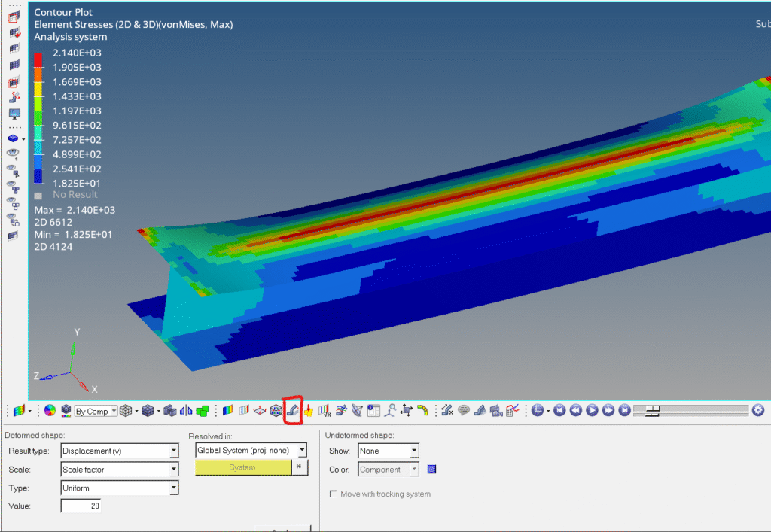Image resolution: width=771 pixels, height=532 pixels.
Task: Open the Contour panel rainbow icon
Action: (x=227, y=411)
